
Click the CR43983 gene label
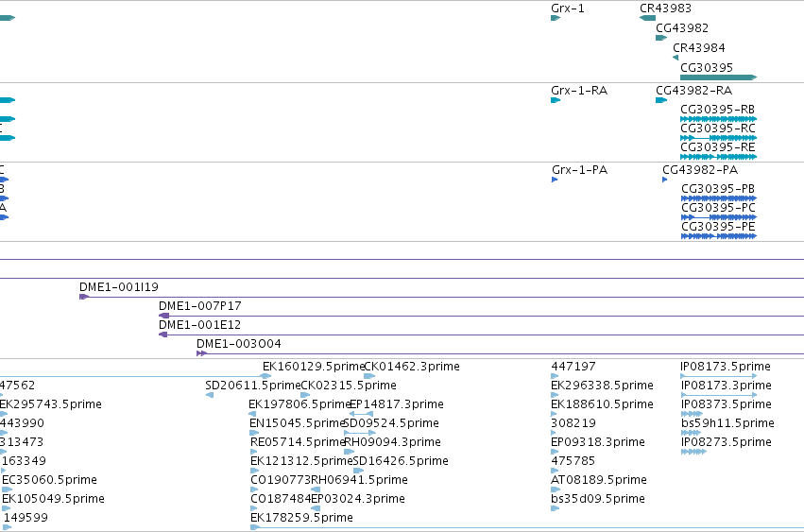click(x=665, y=9)
